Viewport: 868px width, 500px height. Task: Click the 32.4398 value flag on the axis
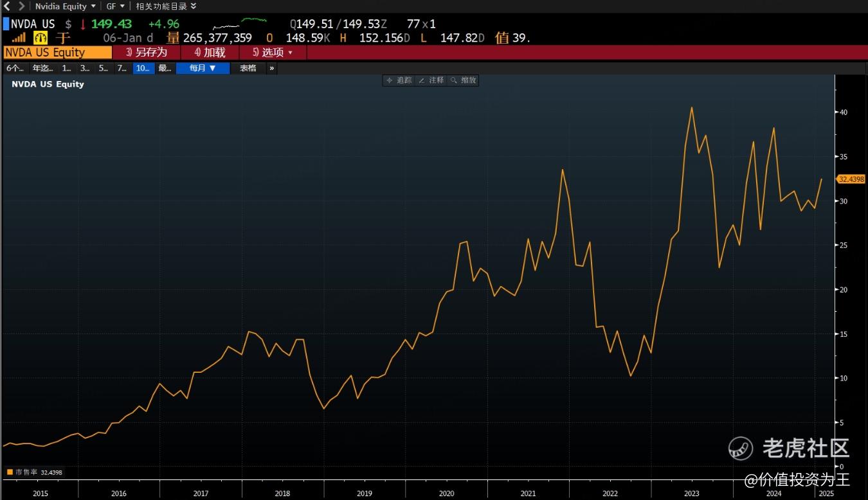(851, 179)
